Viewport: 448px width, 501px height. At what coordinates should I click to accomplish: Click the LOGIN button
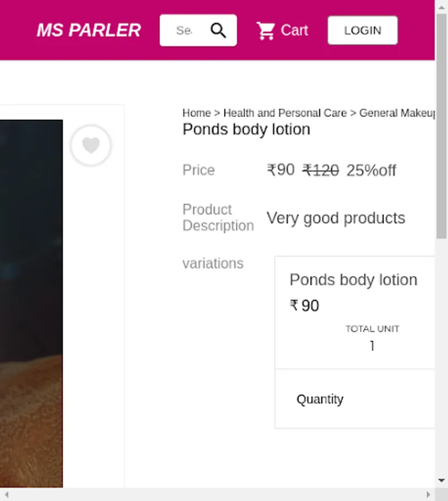(x=363, y=31)
